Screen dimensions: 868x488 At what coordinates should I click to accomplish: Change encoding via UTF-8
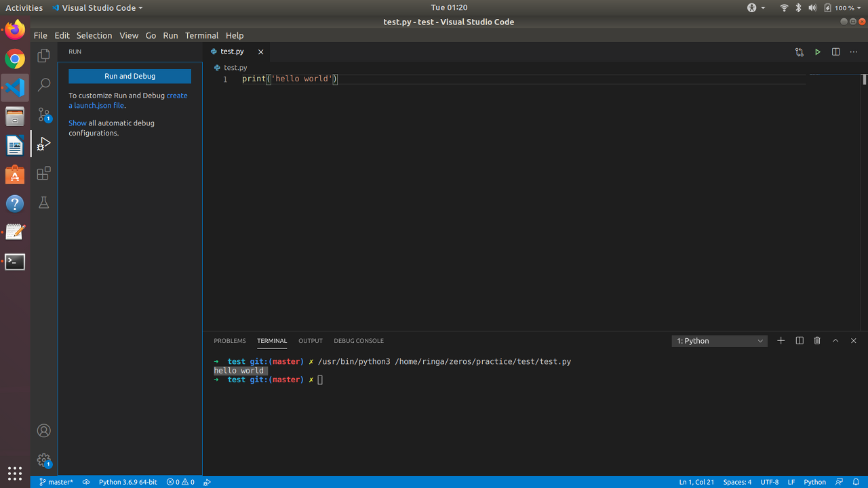[x=770, y=482]
